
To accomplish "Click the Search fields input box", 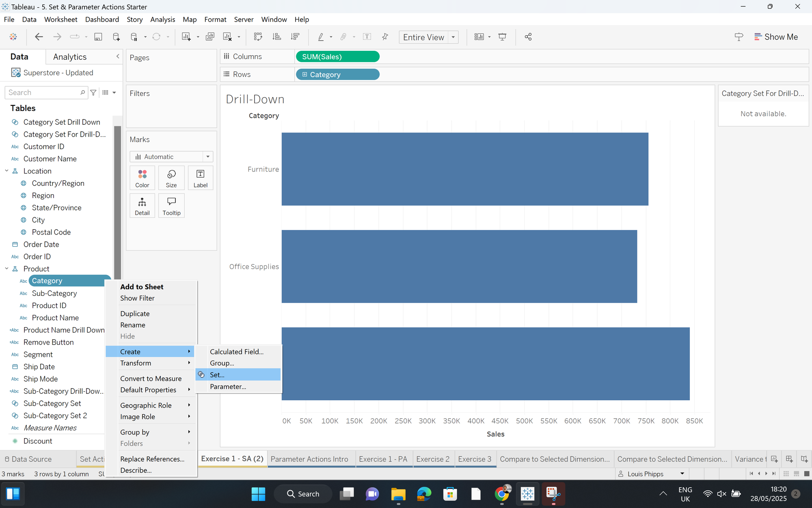I will coord(43,93).
